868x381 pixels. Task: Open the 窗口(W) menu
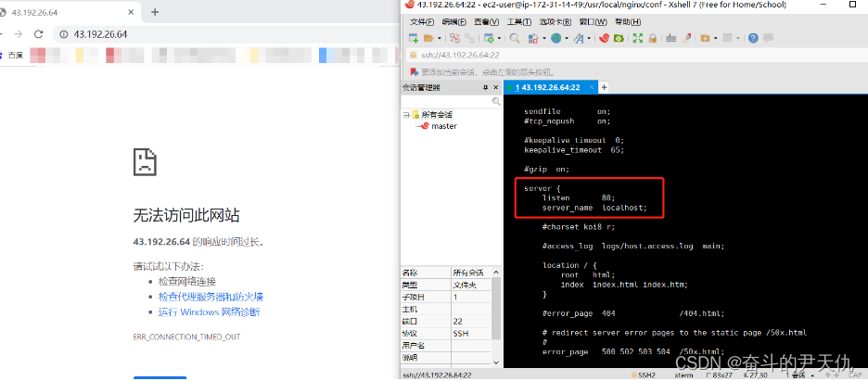[593, 22]
